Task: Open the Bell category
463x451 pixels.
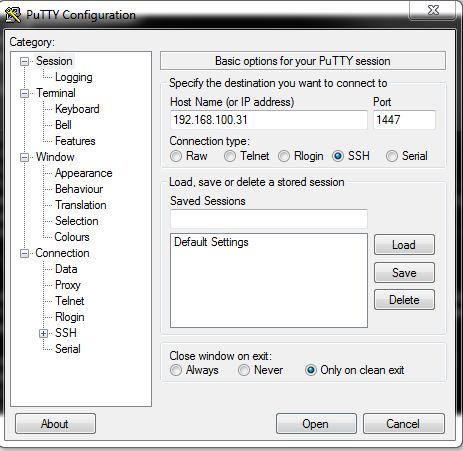Action: click(63, 125)
